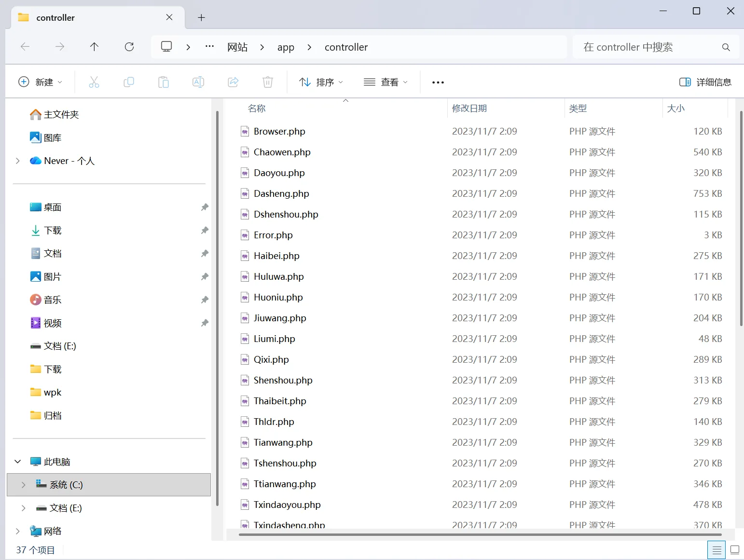This screenshot has width=744, height=560.
Task: Open the 查看 view dropdown
Action: click(x=386, y=82)
